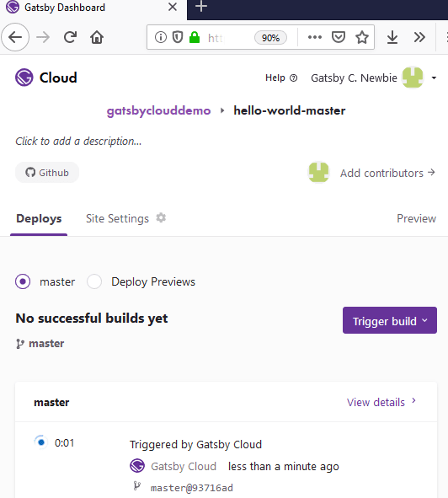Open the Preview tab
Screen dimensions: 448x498
coord(417,218)
